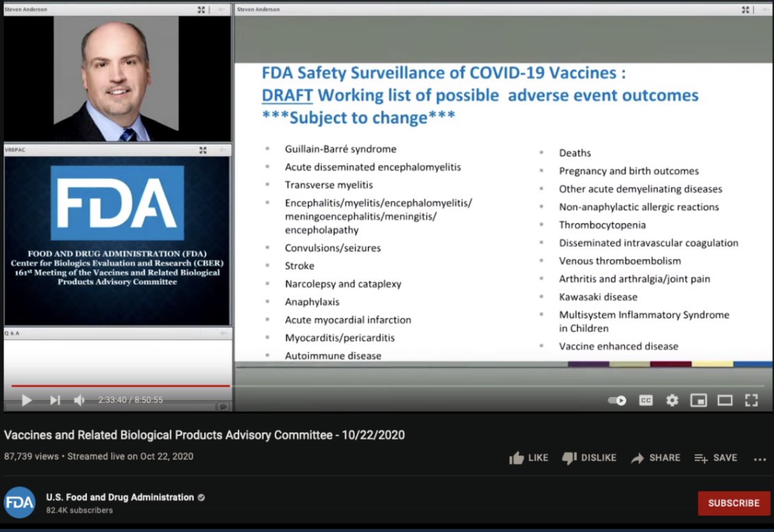Click the FDA channel avatar
The width and height of the screenshot is (774, 532).
coord(20,503)
